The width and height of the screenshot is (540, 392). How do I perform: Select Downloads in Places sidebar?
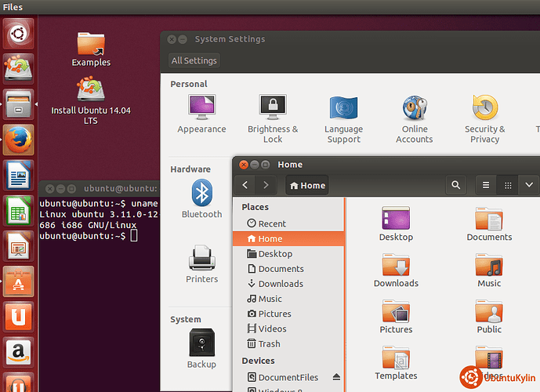point(288,284)
